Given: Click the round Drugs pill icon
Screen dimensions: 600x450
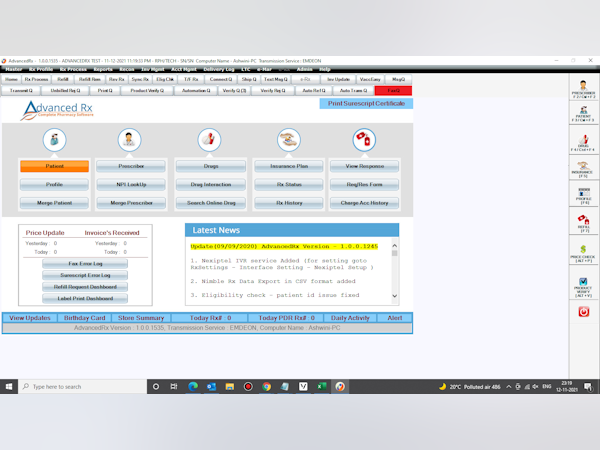Looking at the screenshot, I should coord(209,140).
